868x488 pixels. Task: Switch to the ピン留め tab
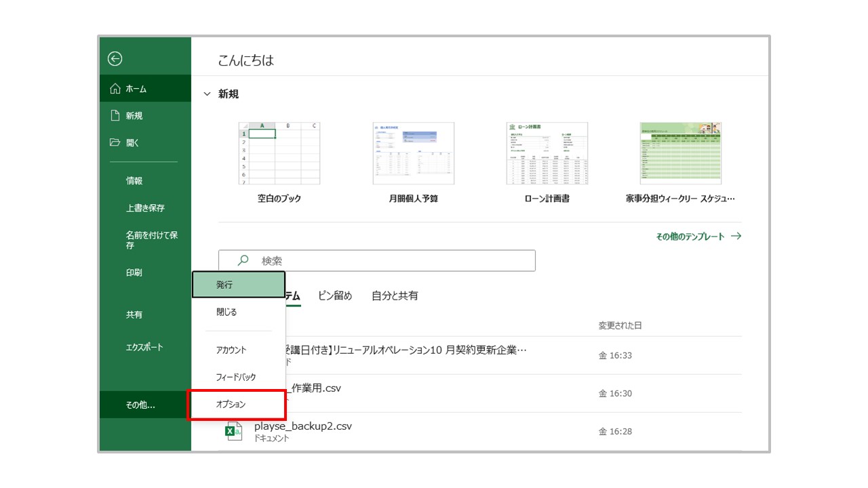pyautogui.click(x=335, y=296)
